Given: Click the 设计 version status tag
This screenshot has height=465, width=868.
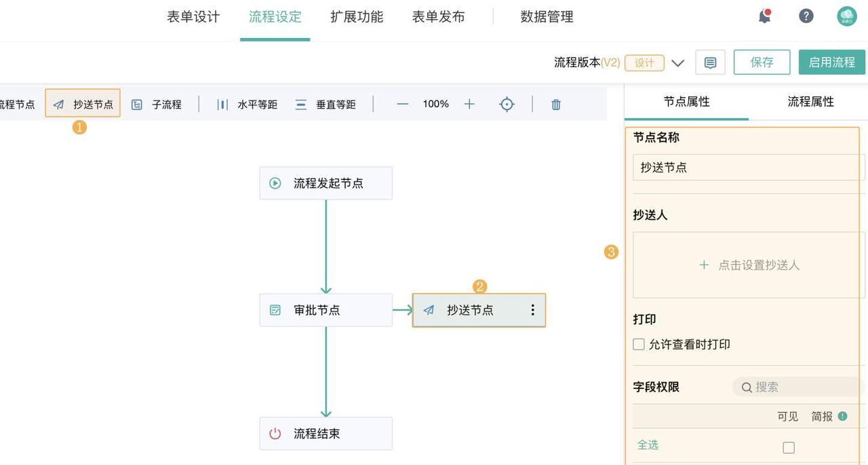Looking at the screenshot, I should tap(644, 62).
